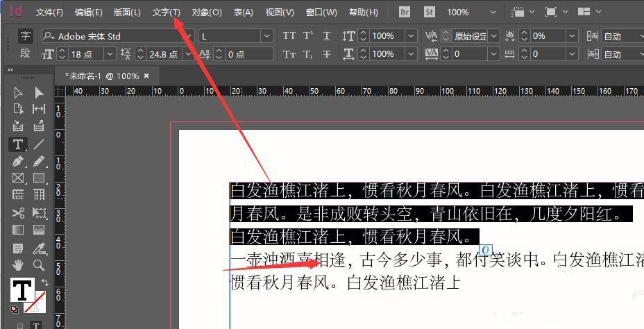Click the fill color swatch (T)
The width and height of the screenshot is (644, 329).
23,290
